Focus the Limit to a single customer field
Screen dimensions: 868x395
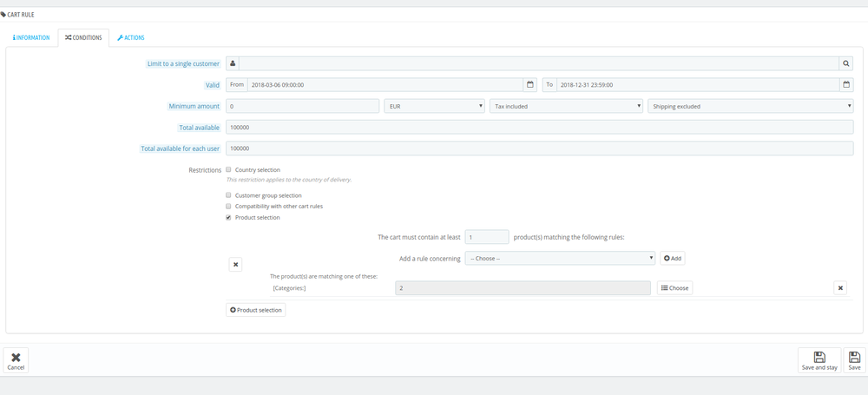click(x=539, y=63)
